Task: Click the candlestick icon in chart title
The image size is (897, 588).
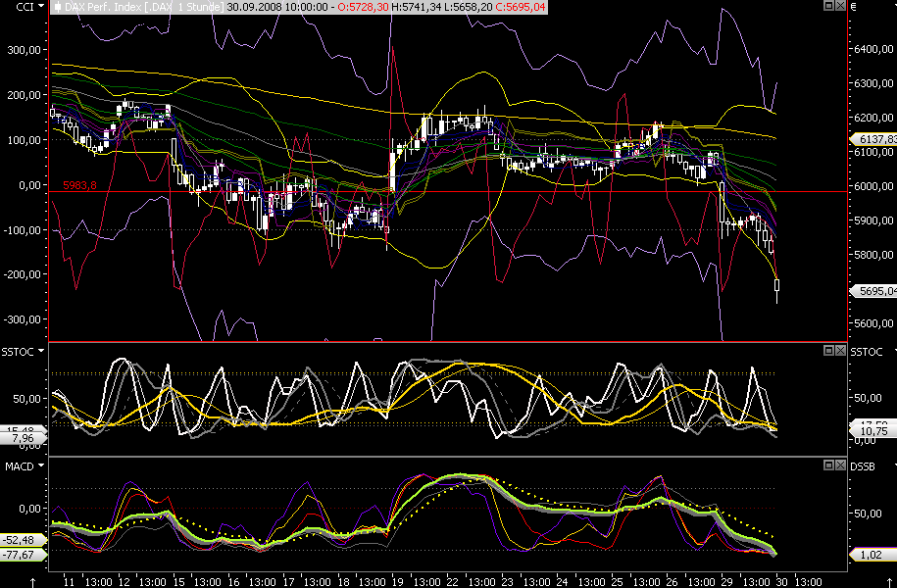Action: (58, 8)
